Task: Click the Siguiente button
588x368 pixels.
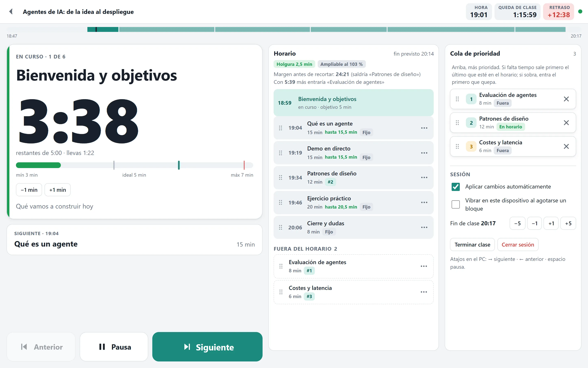Action: coord(207,347)
